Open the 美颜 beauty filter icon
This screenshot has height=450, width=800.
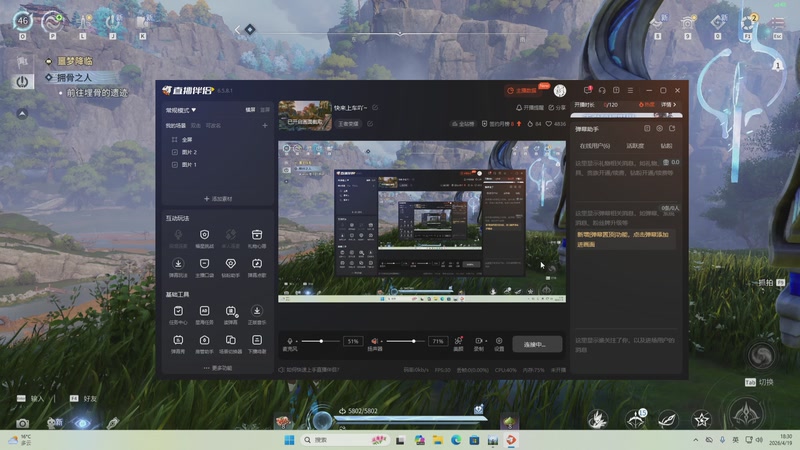[x=458, y=344]
